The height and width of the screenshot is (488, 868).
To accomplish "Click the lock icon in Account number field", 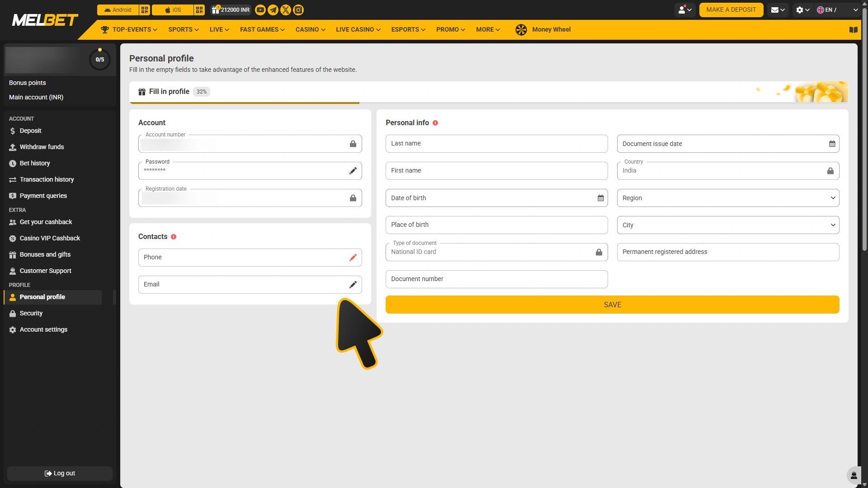I will point(353,144).
